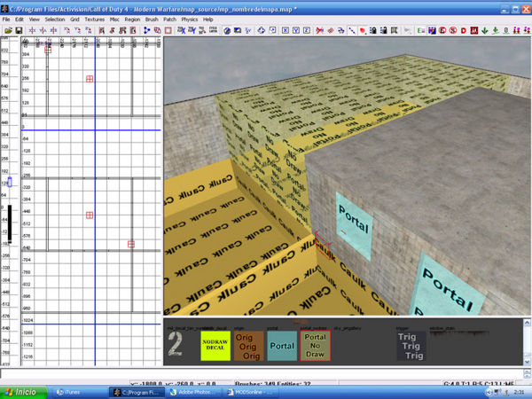The width and height of the screenshot is (532, 399).
Task: Select the number 2 decal texture
Action: pyautogui.click(x=176, y=344)
